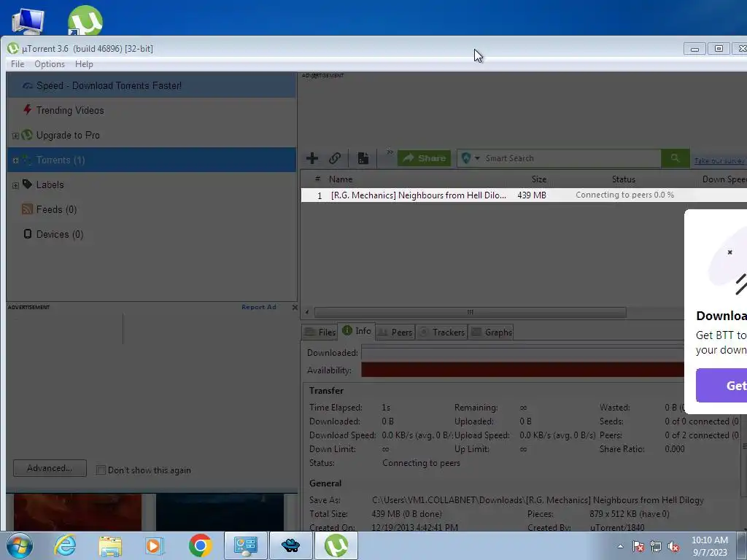Viewport: 747px width, 560px height.
Task: Check the Don't show this again box
Action: [x=101, y=470]
